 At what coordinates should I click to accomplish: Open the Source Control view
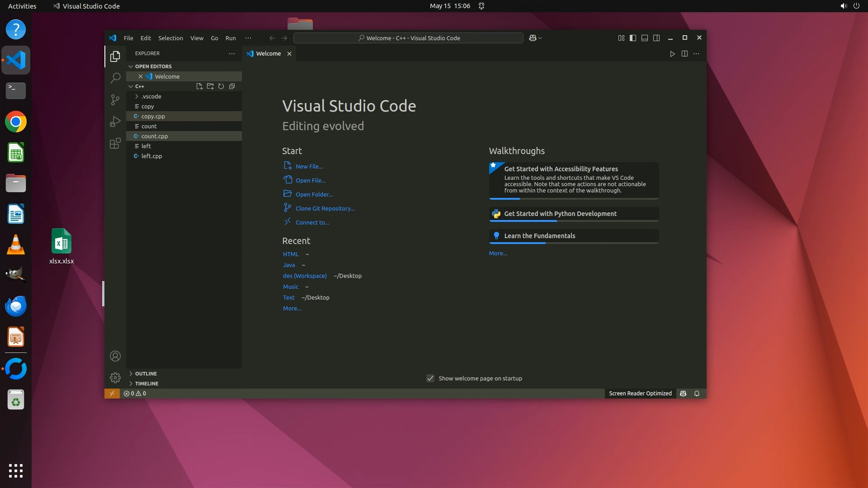[115, 99]
